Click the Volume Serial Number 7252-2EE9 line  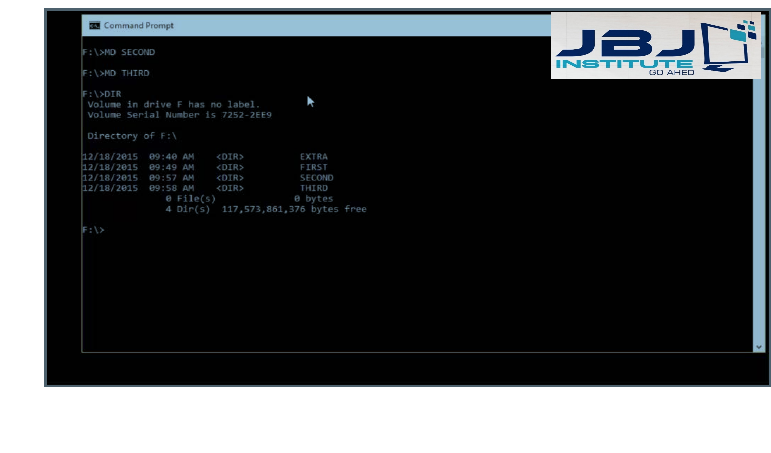coord(179,115)
